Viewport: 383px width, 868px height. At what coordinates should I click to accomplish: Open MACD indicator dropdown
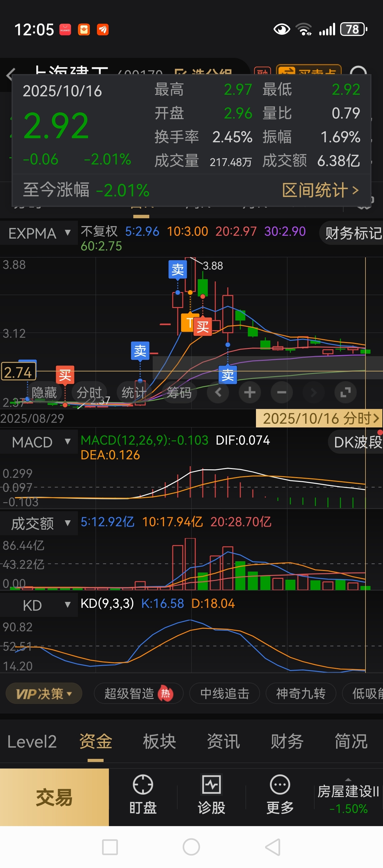pos(39,442)
